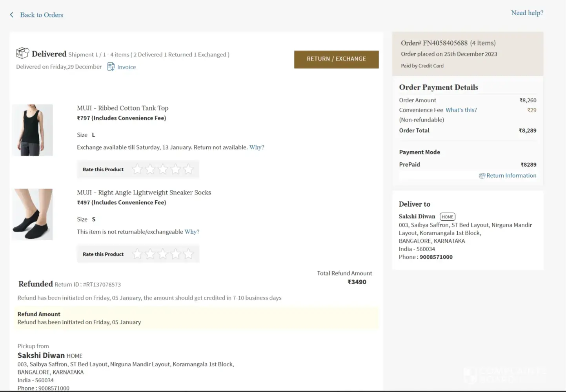Click the invoice document icon

[x=111, y=67]
